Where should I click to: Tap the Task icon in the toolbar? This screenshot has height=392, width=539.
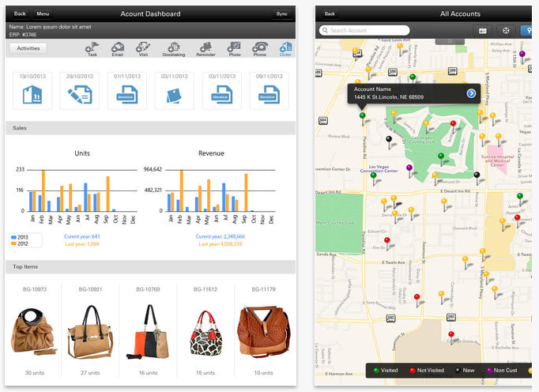(93, 48)
